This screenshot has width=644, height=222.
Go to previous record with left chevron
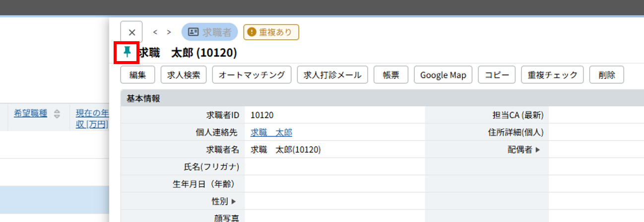[x=155, y=32]
